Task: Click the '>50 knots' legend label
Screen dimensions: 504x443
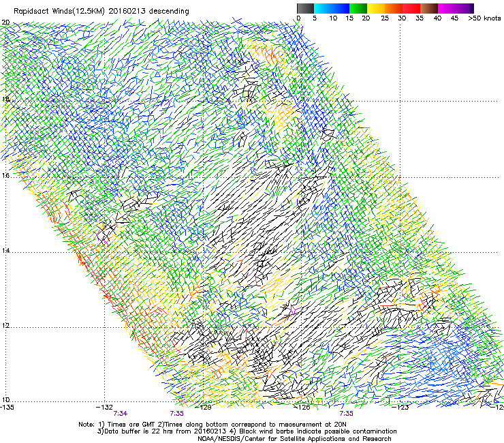Action: tap(484, 18)
